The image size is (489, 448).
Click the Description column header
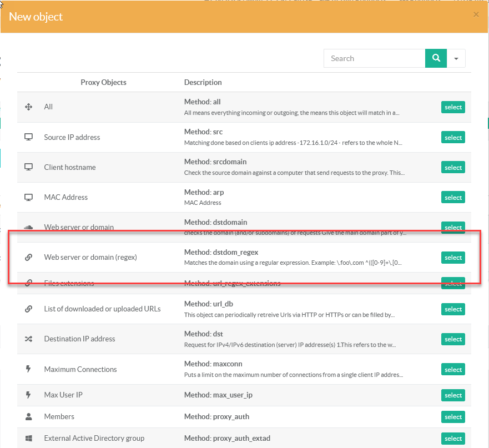click(x=203, y=82)
